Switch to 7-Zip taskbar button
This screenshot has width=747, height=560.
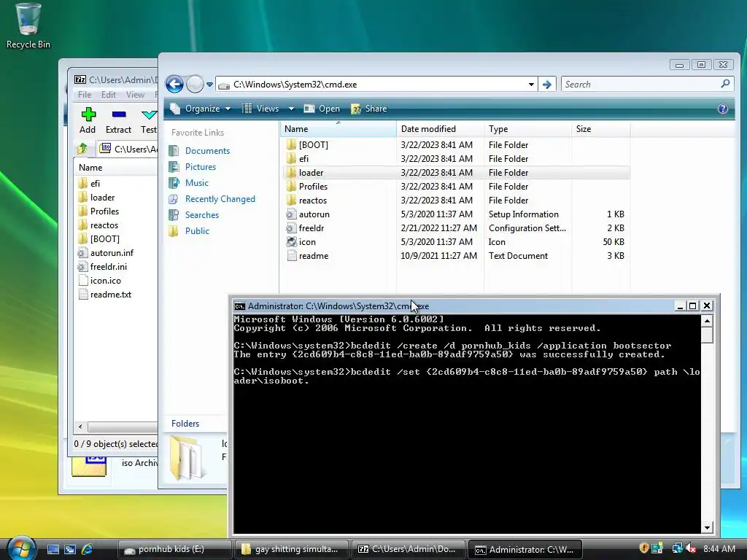[x=407, y=550]
